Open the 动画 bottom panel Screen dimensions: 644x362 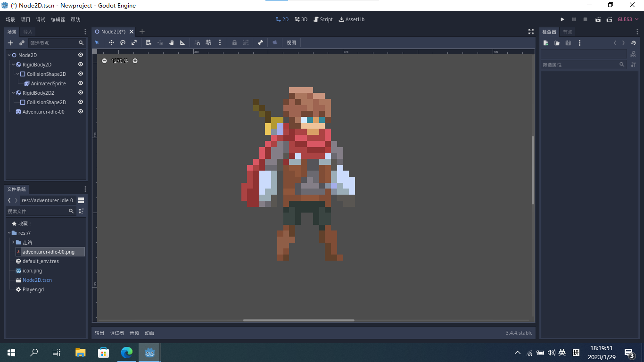[x=149, y=333]
